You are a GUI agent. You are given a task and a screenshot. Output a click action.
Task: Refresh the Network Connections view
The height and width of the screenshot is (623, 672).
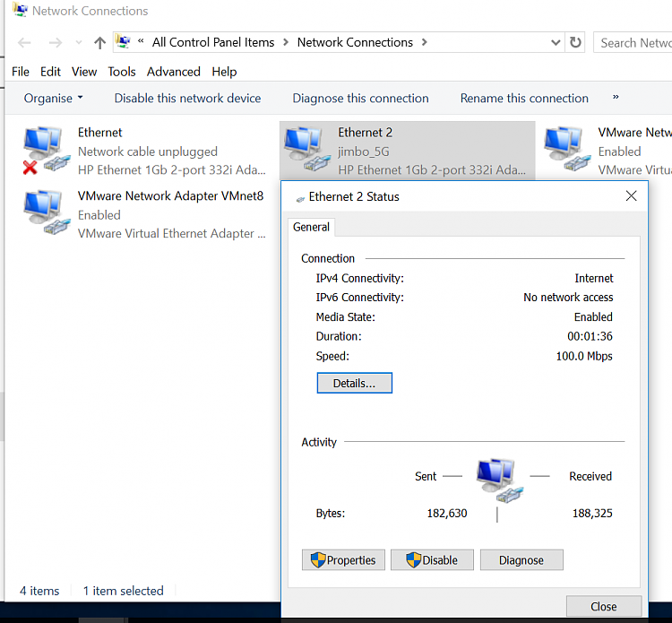pyautogui.click(x=575, y=42)
